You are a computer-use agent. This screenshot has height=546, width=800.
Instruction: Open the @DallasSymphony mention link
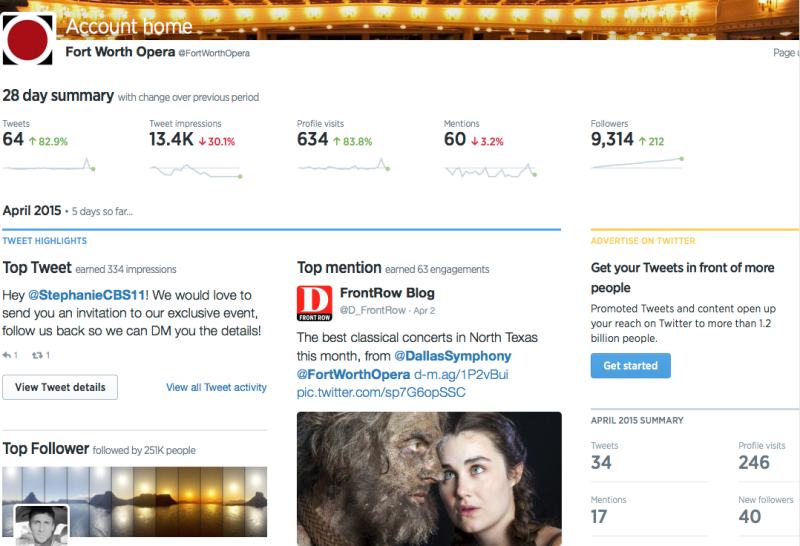click(x=453, y=356)
